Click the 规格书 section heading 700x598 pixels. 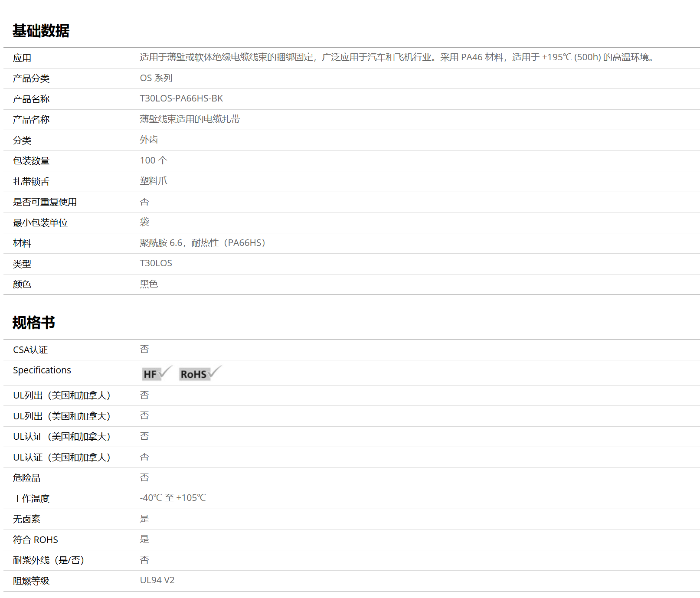[x=34, y=323]
